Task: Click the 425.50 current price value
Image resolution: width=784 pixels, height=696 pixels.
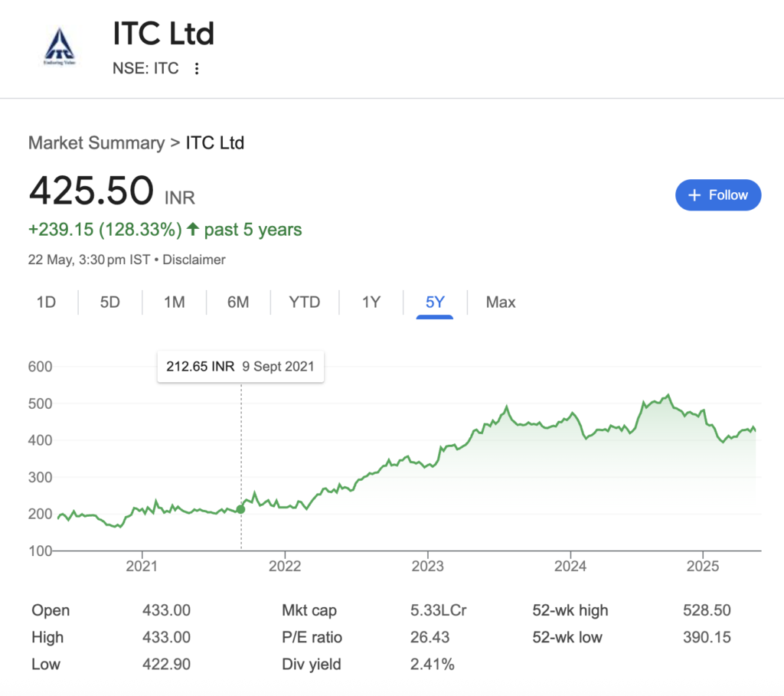Action: tap(91, 191)
